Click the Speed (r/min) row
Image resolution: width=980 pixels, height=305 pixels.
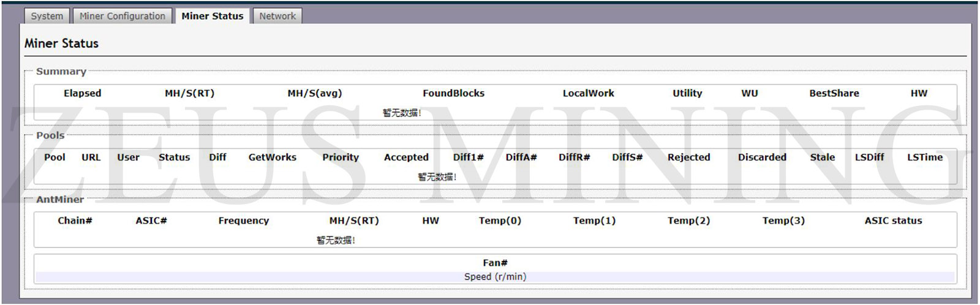pos(495,277)
